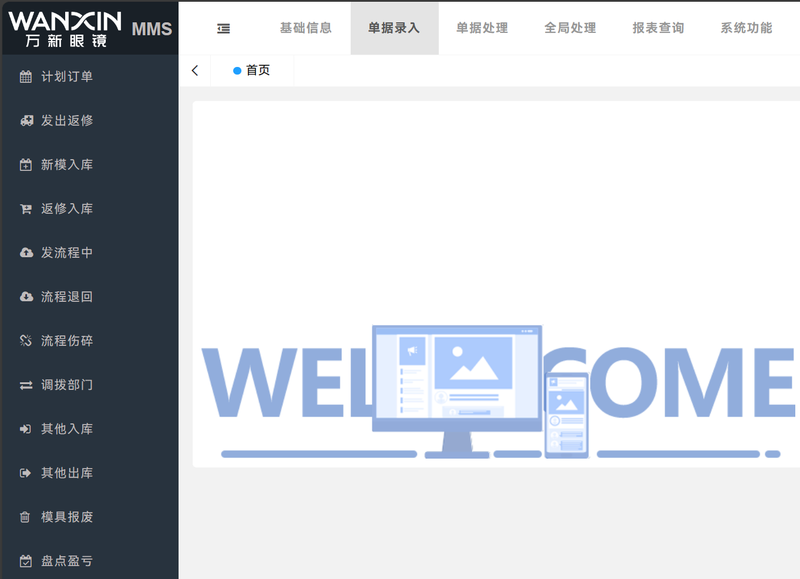Open 其他出库 in the sidebar
Image resolution: width=800 pixels, height=579 pixels.
89,473
